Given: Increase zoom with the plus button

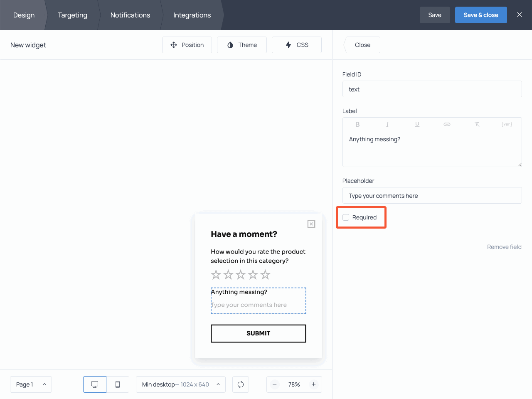Looking at the screenshot, I should coord(314,384).
